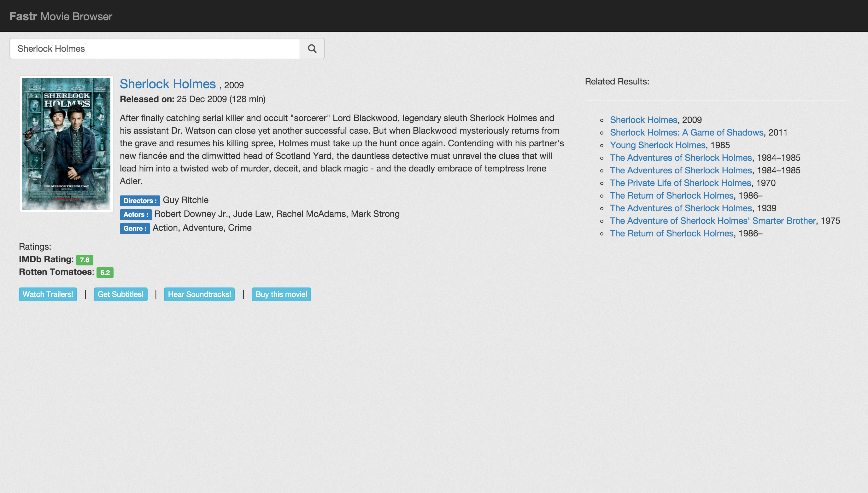Click the Released on date text
868x493 pixels.
[193, 99]
